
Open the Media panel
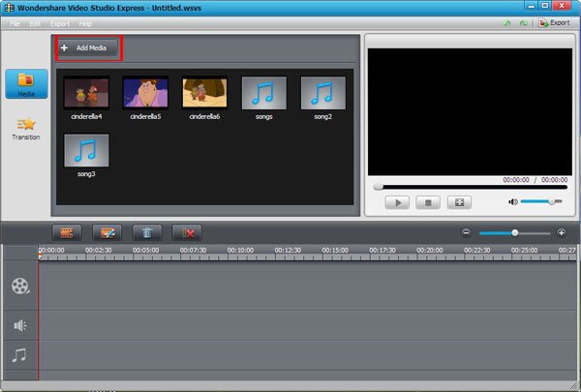(26, 84)
